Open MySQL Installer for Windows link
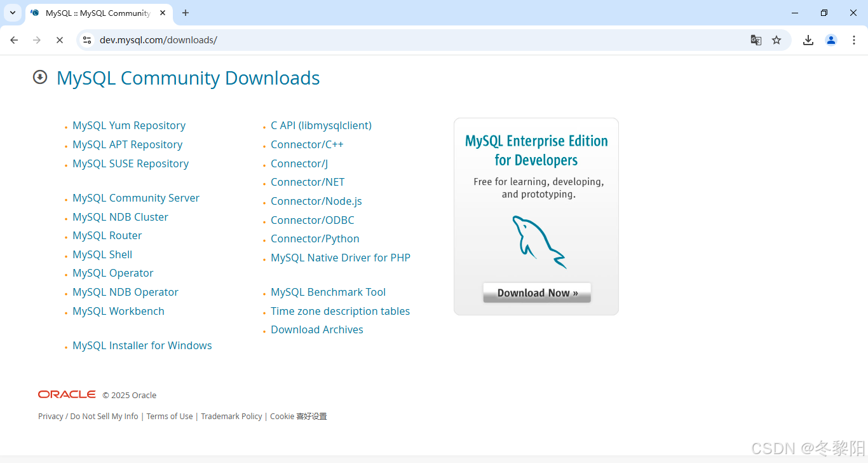 click(142, 345)
